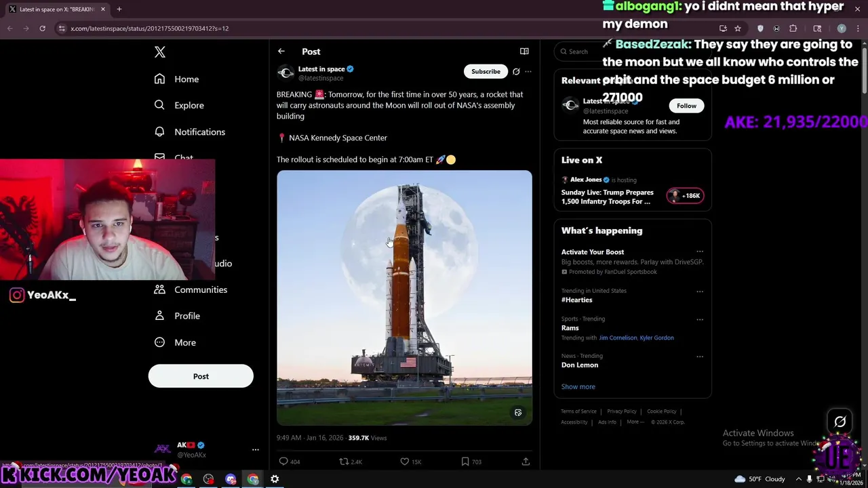Open Latest in space author avatar
868x488 pixels.
[286, 73]
